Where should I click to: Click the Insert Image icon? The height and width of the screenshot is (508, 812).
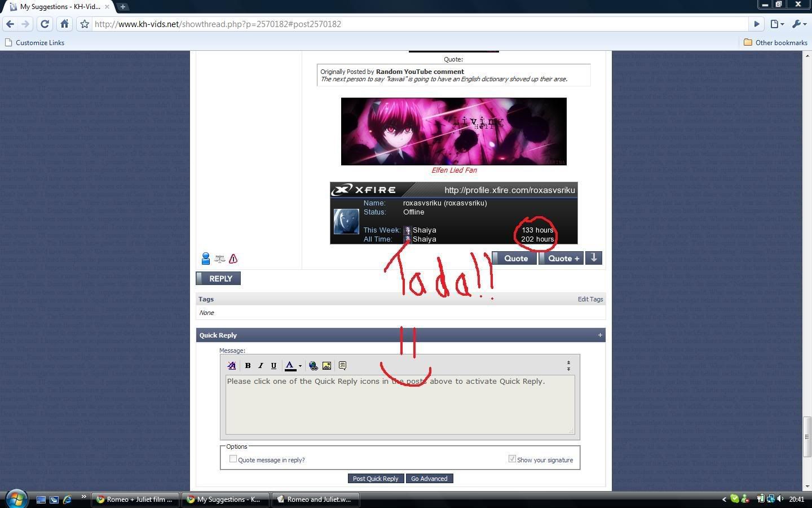pyautogui.click(x=326, y=366)
